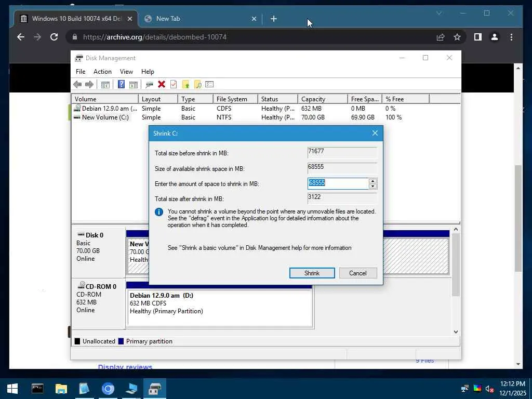Switch to the Windows 10 Build 10074 tab
The width and height of the screenshot is (532, 399).
(x=76, y=19)
